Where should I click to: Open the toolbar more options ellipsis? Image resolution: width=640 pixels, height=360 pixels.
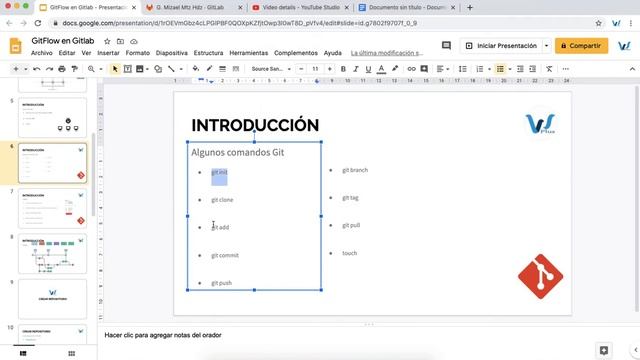[565, 69]
